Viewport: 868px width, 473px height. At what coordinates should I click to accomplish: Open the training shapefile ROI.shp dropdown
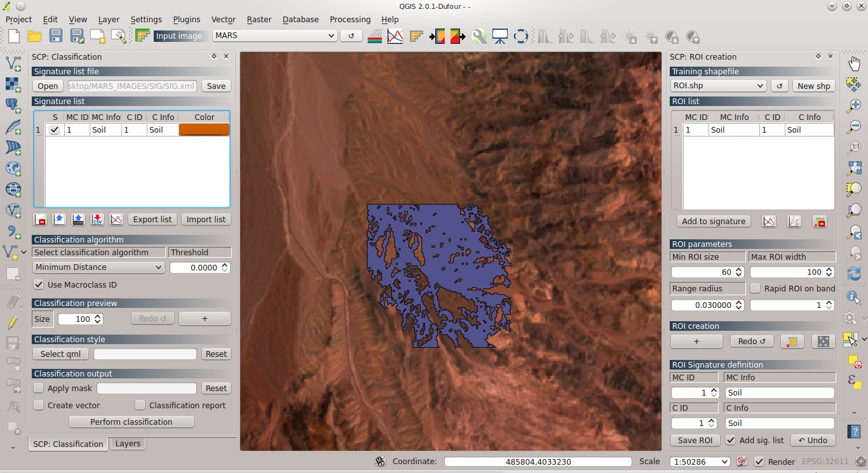pos(718,85)
